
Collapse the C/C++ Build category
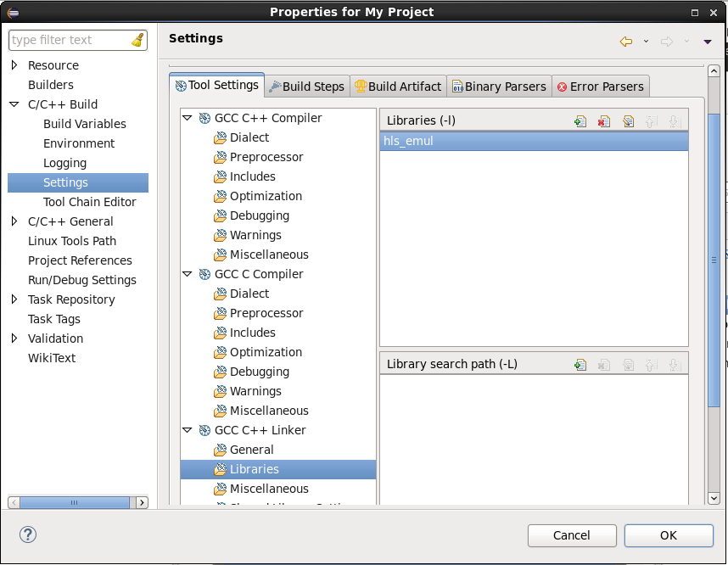[14, 104]
